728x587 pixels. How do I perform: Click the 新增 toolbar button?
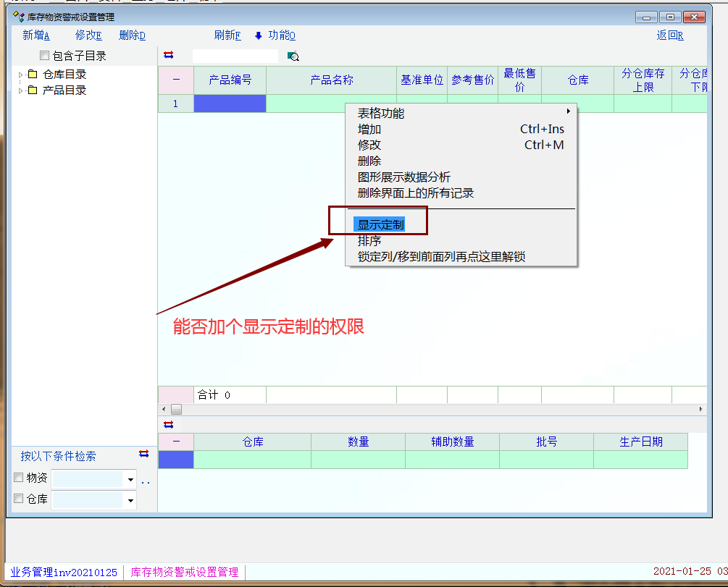[35, 35]
